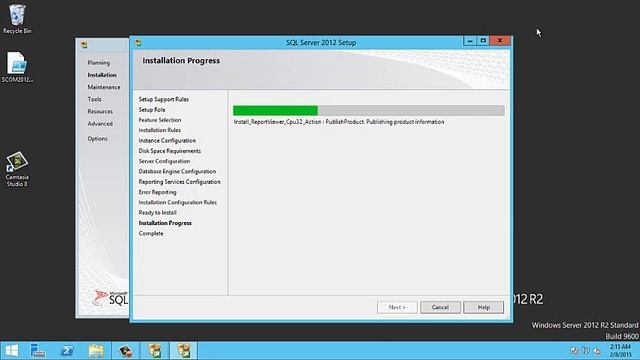This screenshot has height=360, width=640.
Task: Click the SQL Server 2012 Setup title bar icon
Action: pos(138,42)
